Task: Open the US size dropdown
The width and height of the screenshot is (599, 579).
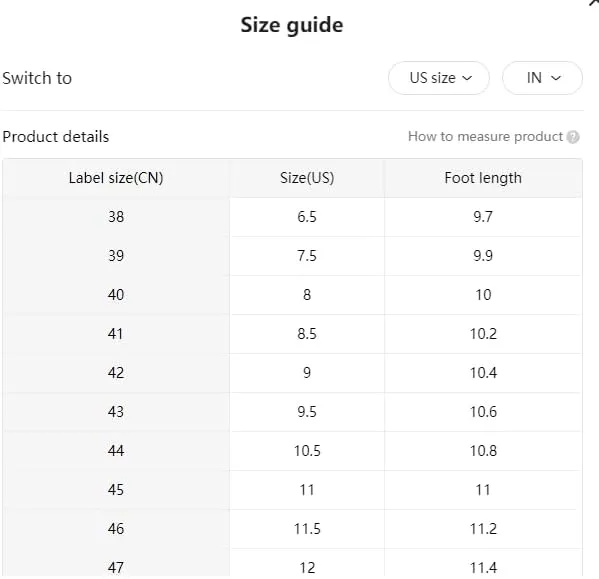Action: point(439,78)
